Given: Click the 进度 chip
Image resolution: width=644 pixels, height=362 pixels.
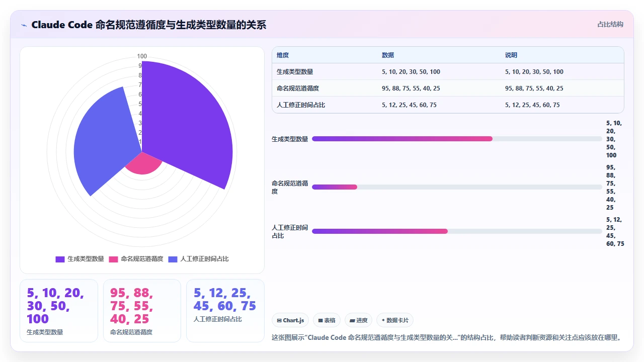Looking at the screenshot, I should tap(358, 320).
